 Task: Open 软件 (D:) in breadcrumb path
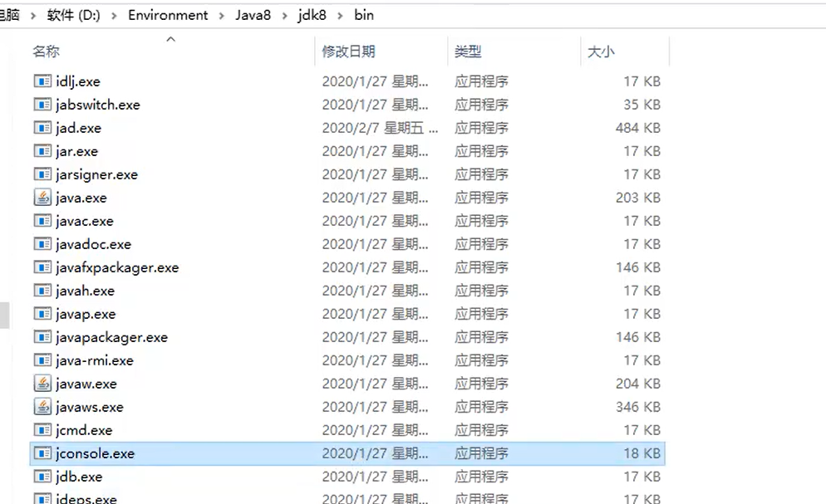pyautogui.click(x=74, y=15)
